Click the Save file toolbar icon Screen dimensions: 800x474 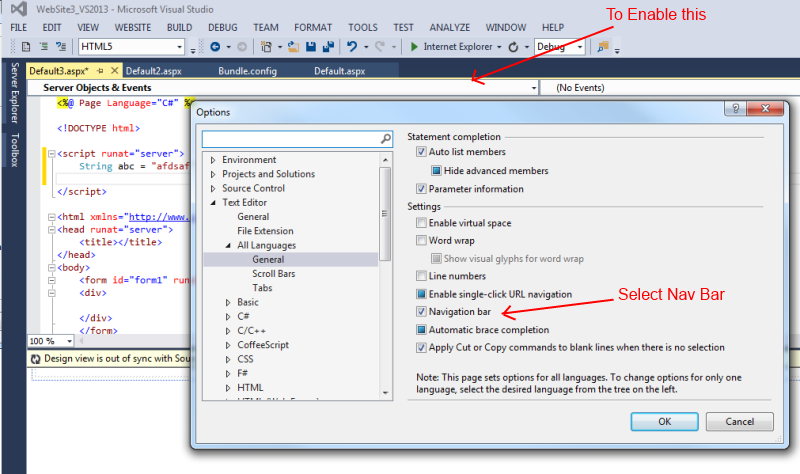point(312,47)
